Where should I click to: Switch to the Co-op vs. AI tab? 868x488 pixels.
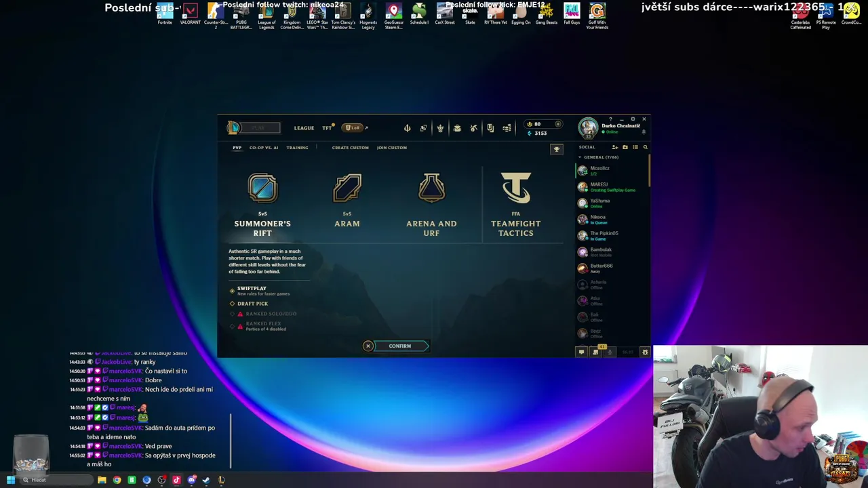pos(264,148)
